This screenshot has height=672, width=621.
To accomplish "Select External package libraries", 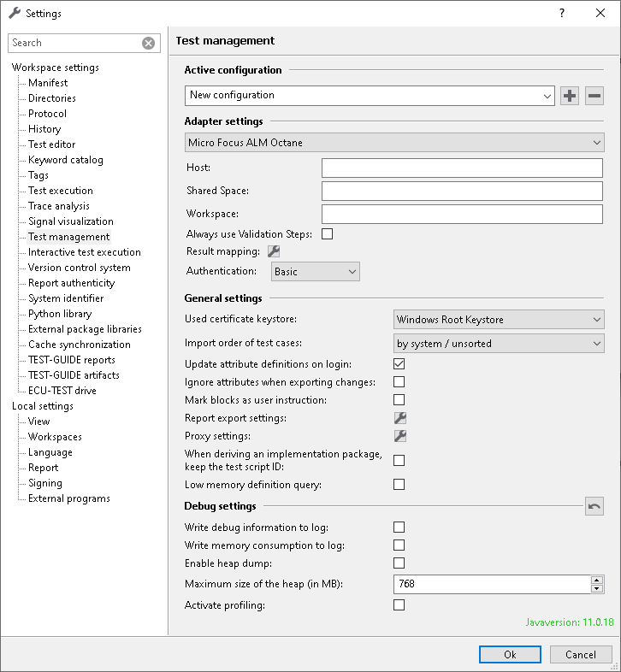I will (85, 329).
